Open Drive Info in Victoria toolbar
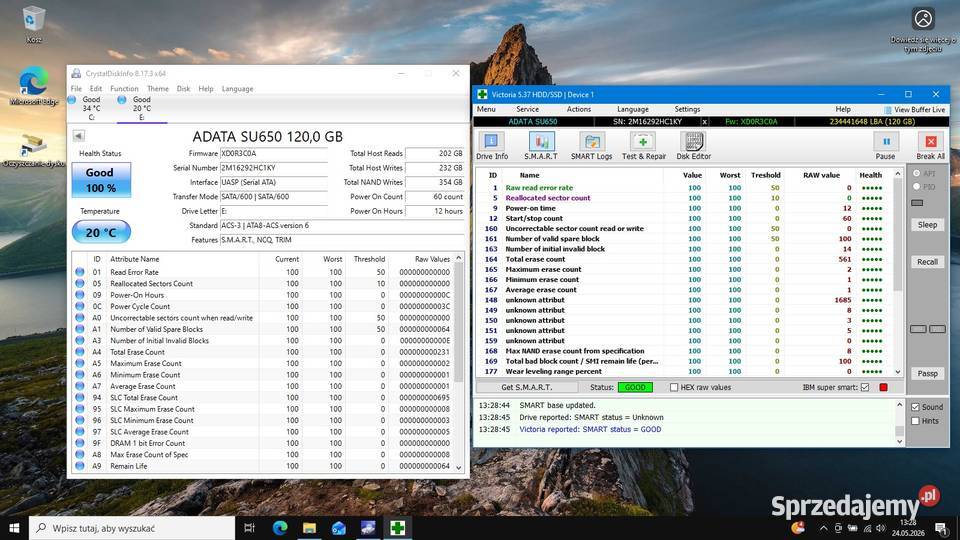The height and width of the screenshot is (540, 960). [x=492, y=146]
